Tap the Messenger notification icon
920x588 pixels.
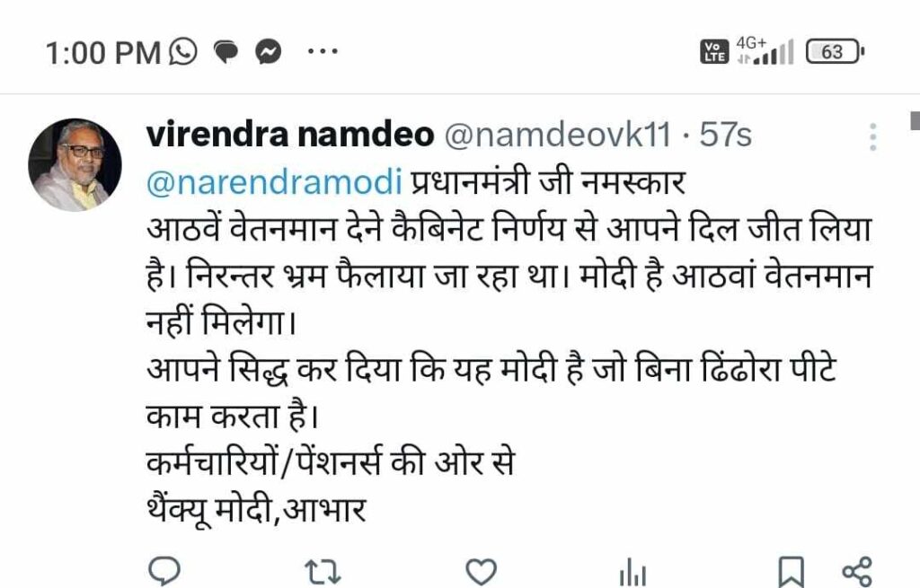[x=268, y=52]
